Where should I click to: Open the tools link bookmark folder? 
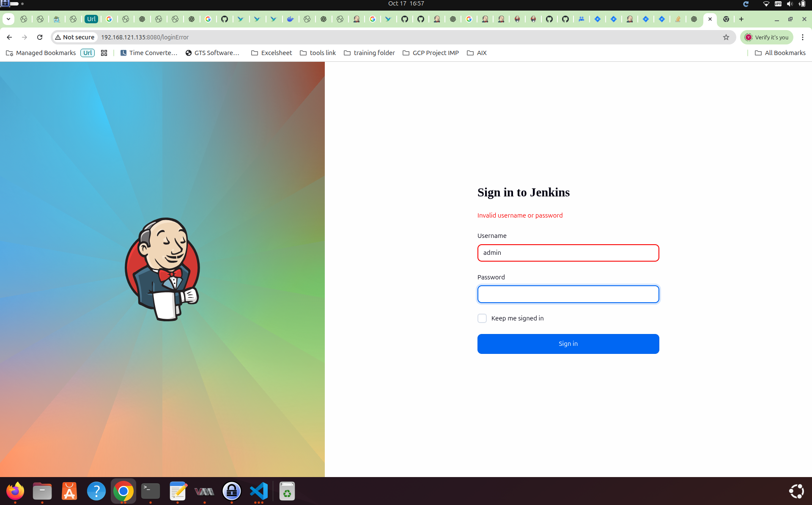(x=318, y=53)
